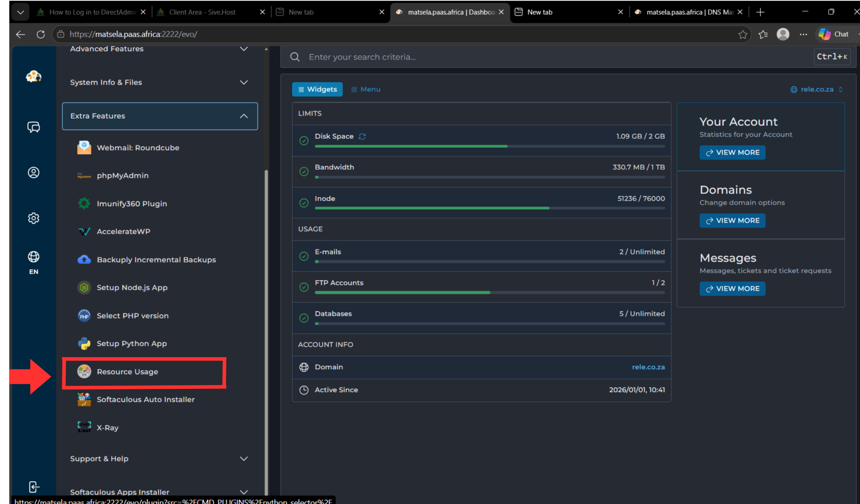Screen dimensions: 860x504
Task: Open Softaculous Auto Installer
Action: (145, 400)
